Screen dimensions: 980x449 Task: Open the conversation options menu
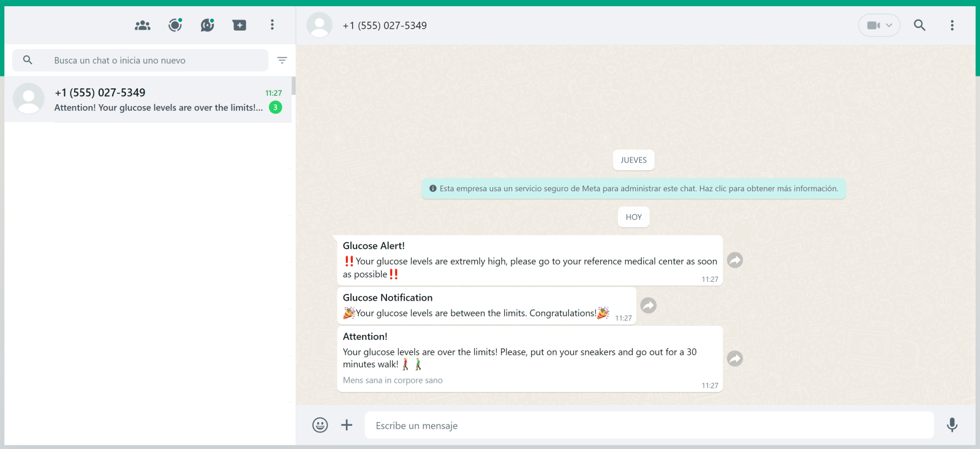[x=952, y=25]
